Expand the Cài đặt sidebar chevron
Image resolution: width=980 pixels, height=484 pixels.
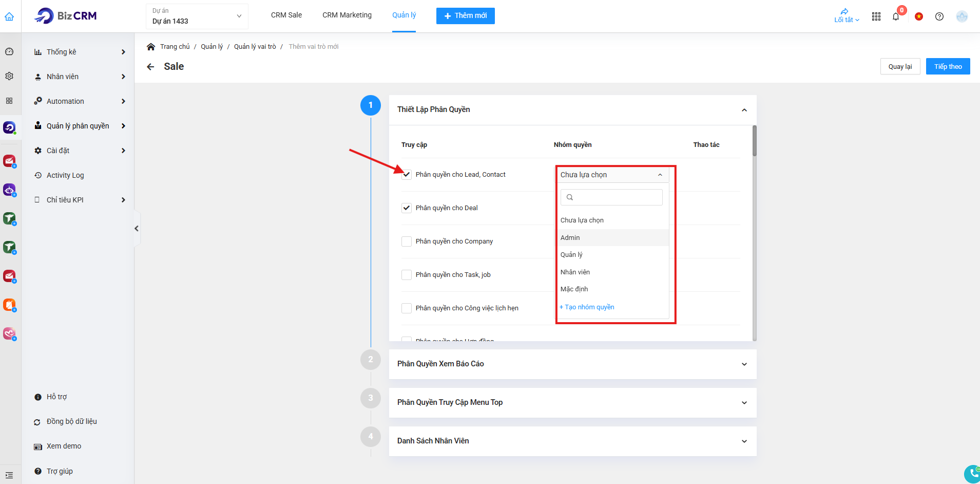coord(123,151)
